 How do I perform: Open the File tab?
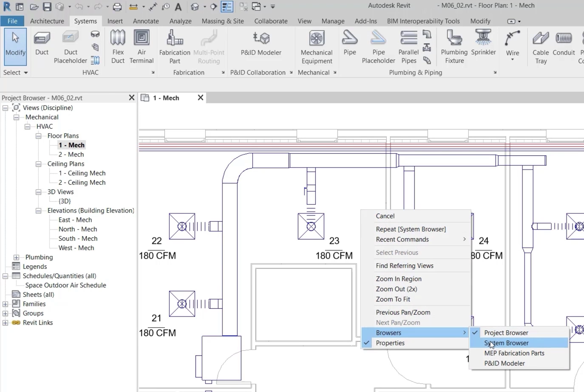(x=12, y=21)
